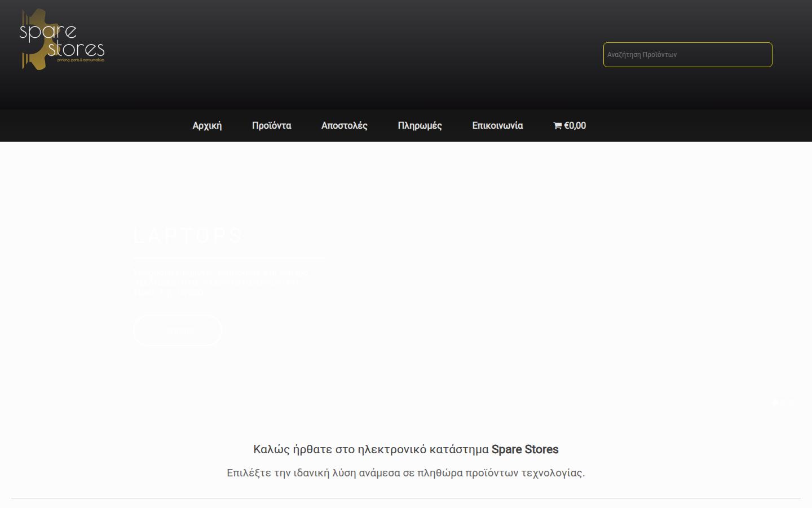This screenshot has width=812, height=508.
Task: Open the Επικοινωνία menu item
Action: (497, 125)
